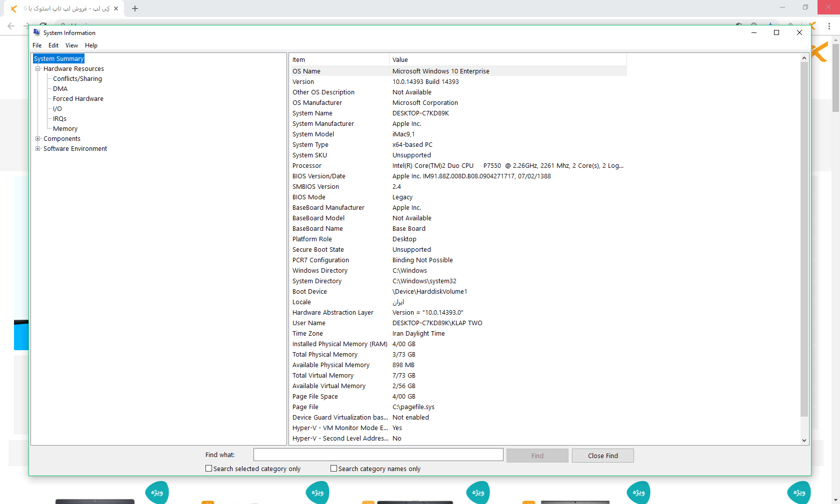Click the details pane scroll down arrow
The image size is (840, 504).
(x=804, y=441)
